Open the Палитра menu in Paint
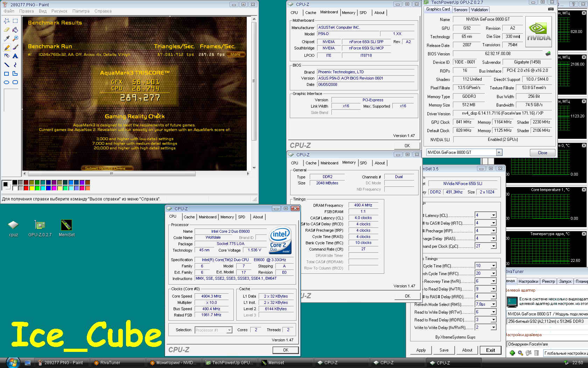 pos(81,11)
